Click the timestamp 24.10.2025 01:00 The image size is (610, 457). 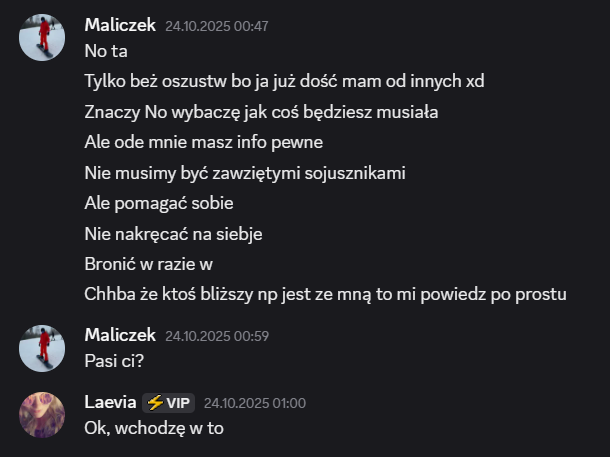(x=255, y=403)
